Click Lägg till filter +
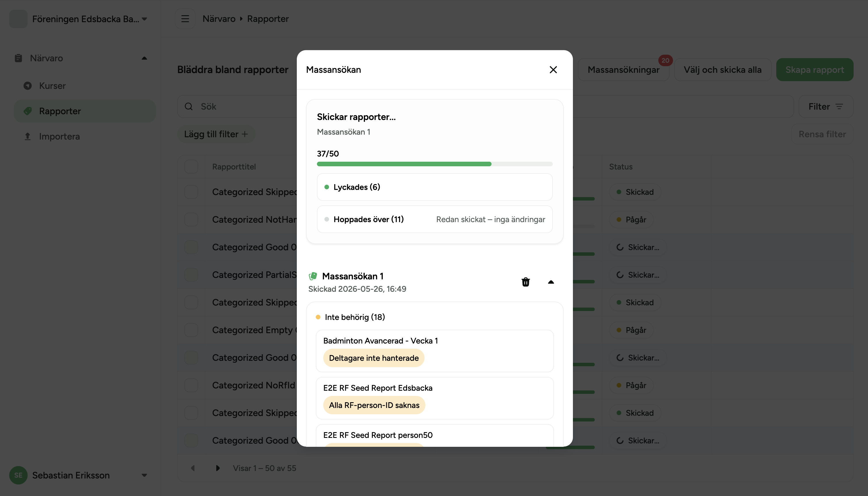Screen dimensions: 868x496 [216, 134]
